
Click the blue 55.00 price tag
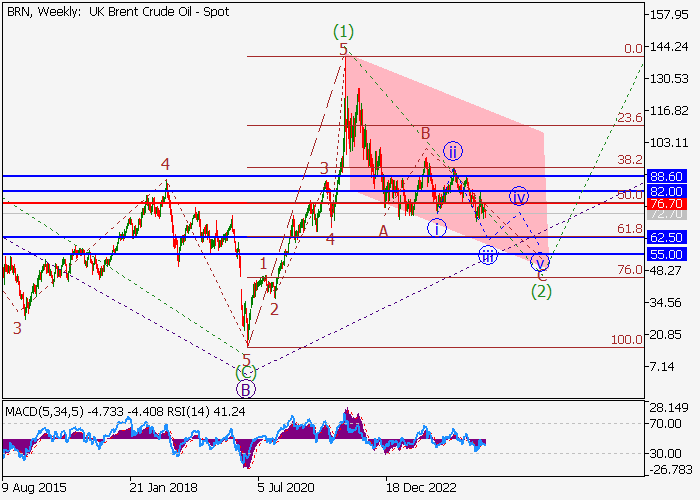pyautogui.click(x=666, y=254)
